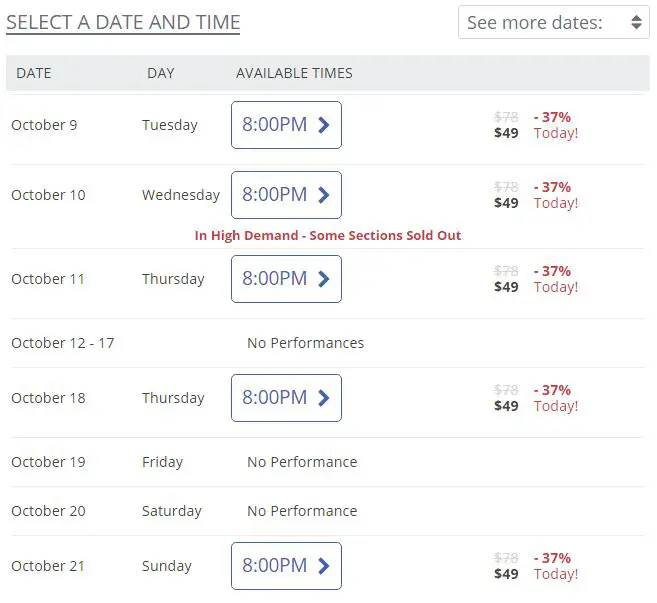Choose 8:00PM showtime on Thursday October 18
Screen dimensions: 657x603
pyautogui.click(x=286, y=398)
